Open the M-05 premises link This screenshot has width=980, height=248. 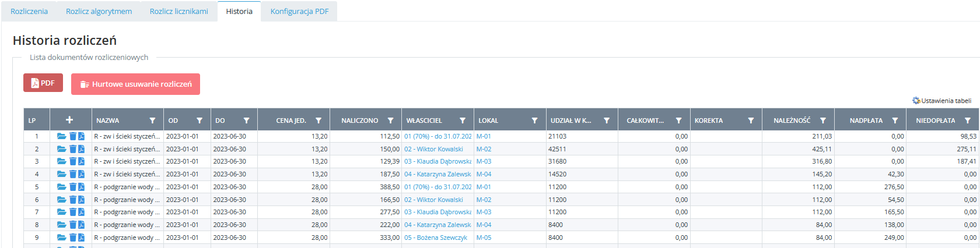click(484, 238)
